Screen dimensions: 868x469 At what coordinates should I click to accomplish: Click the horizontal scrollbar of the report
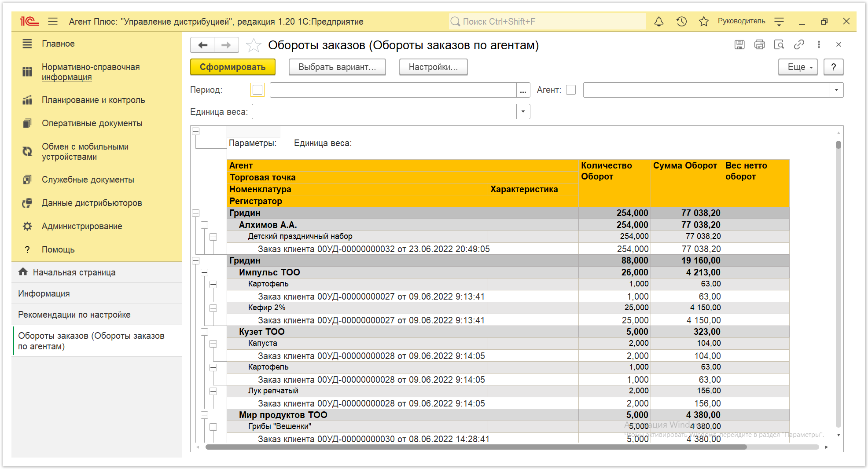[x=476, y=447]
